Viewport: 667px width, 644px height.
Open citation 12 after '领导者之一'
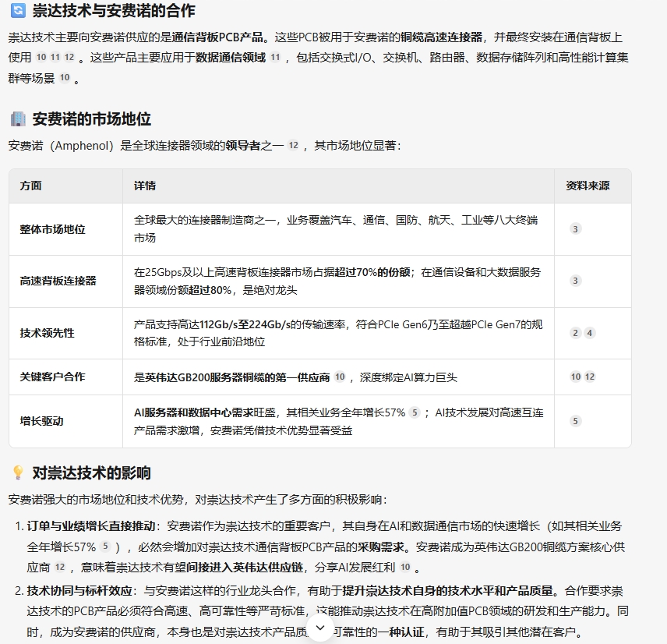(x=293, y=146)
